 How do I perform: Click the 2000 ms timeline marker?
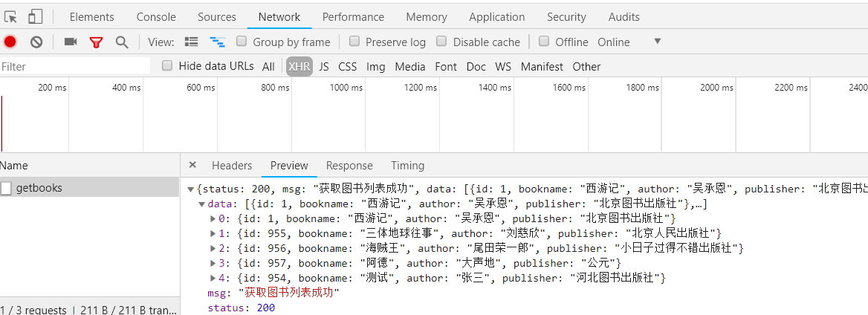click(x=717, y=88)
